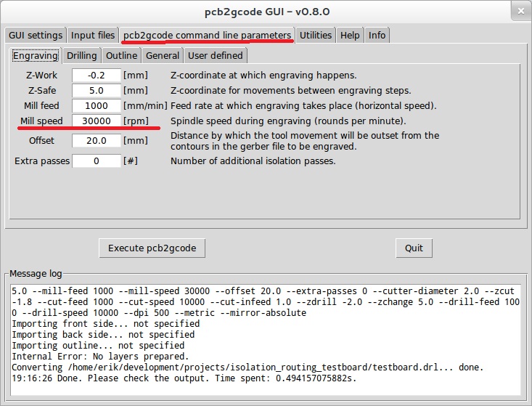Click the 'Importing outline... not specified' line
Image resolution: width=532 pixels, height=406 pixels.
98,346
